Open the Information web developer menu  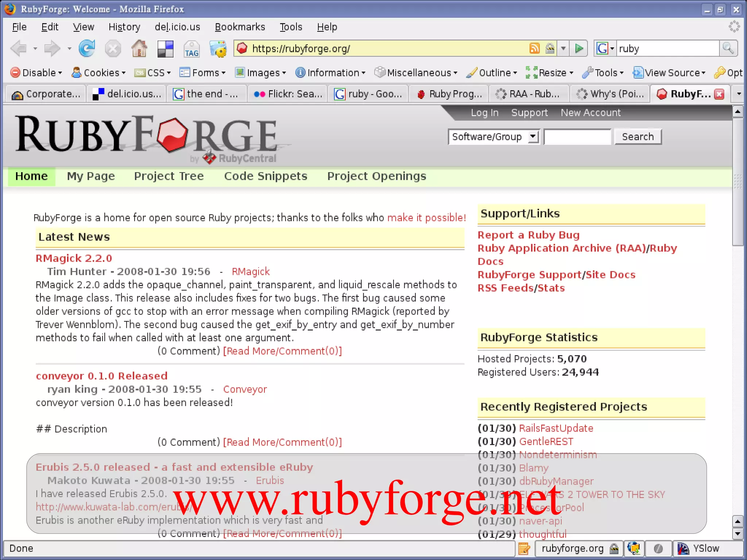pyautogui.click(x=330, y=73)
